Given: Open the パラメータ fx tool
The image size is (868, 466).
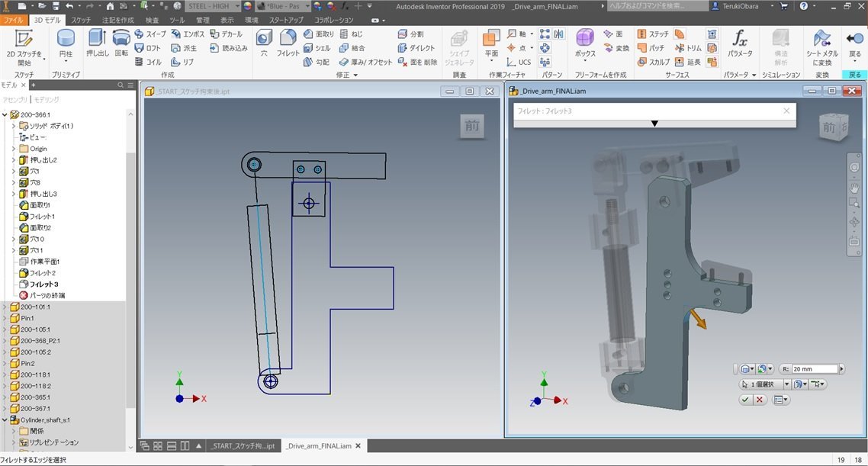Looking at the screenshot, I should click(x=740, y=43).
